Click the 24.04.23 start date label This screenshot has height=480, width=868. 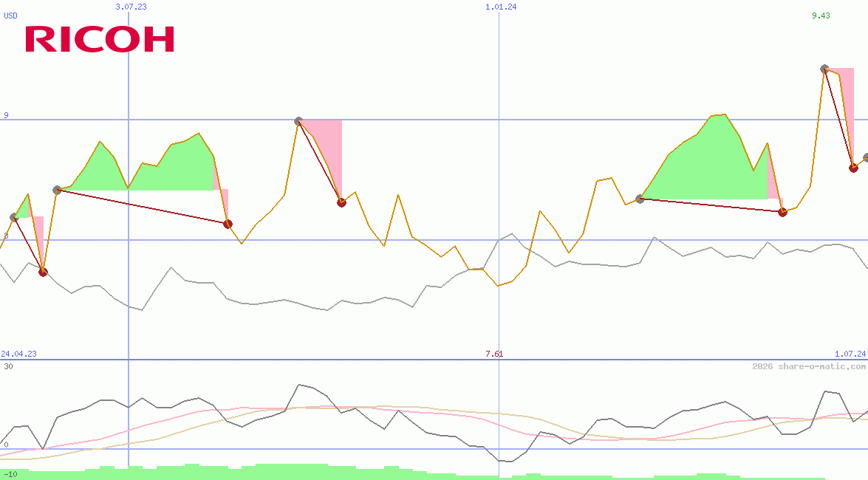pos(17,354)
